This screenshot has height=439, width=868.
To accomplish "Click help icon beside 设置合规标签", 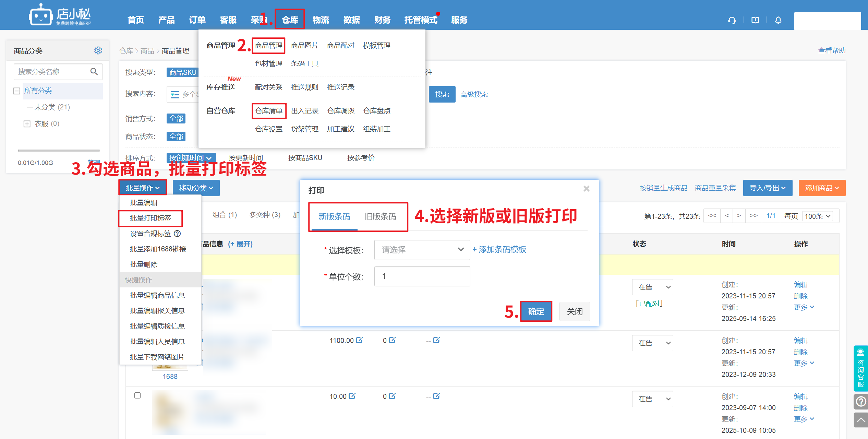I will pos(177,234).
